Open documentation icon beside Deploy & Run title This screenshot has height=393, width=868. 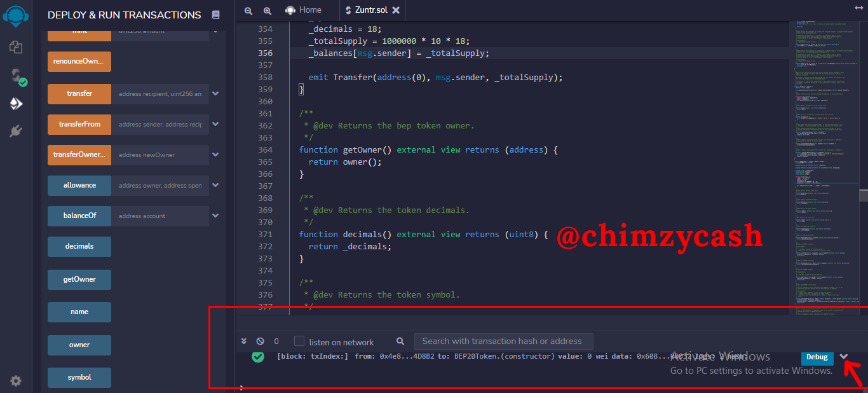[x=215, y=15]
